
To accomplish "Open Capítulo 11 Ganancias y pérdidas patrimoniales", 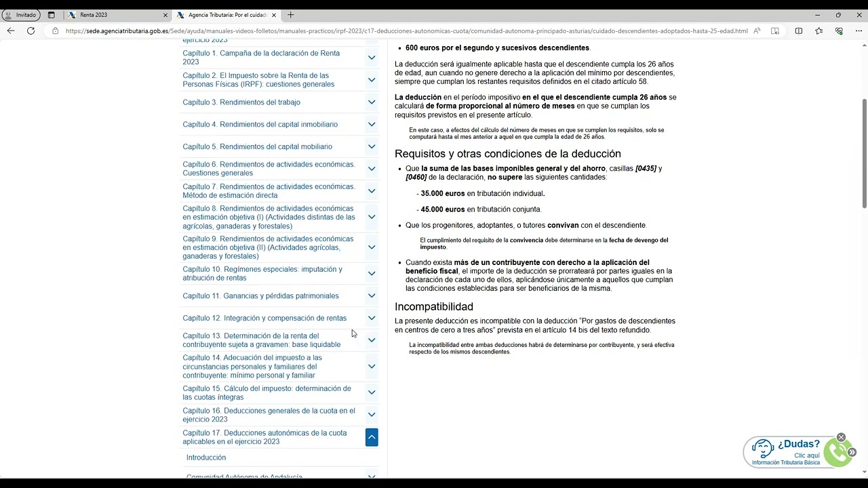I will pyautogui.click(x=260, y=296).
